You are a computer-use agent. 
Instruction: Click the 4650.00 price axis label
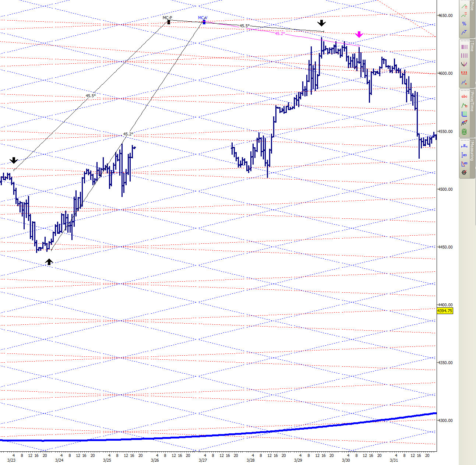(x=445, y=15)
